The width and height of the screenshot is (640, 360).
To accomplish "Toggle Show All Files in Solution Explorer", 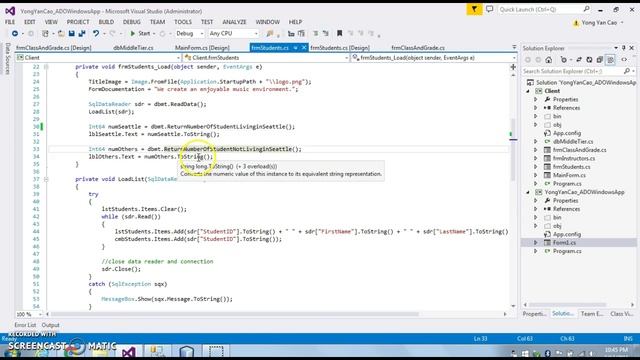I will pyautogui.click(x=610, y=60).
